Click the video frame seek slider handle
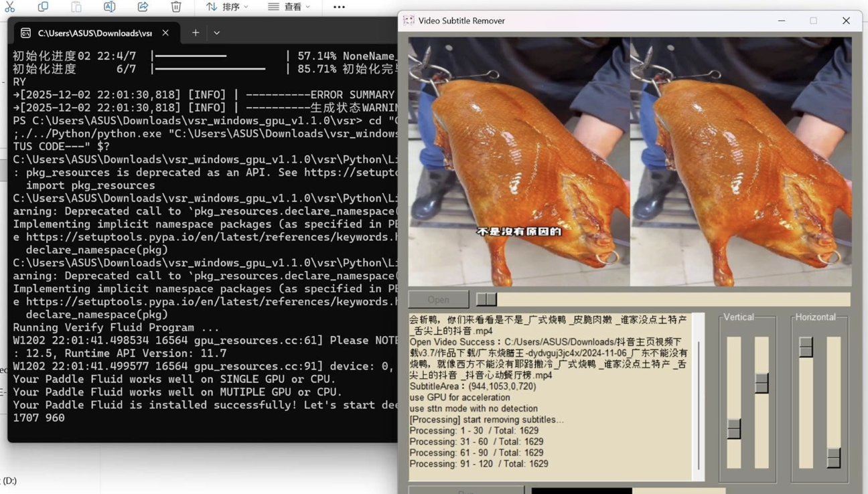Image resolution: width=868 pixels, height=494 pixels. tap(486, 299)
